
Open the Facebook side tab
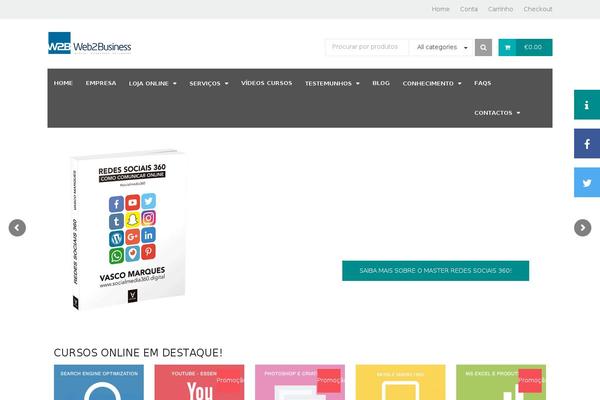(587, 144)
